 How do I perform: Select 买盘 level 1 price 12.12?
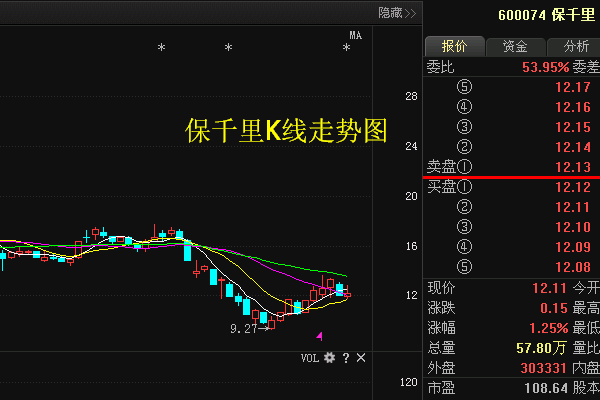click(573, 187)
